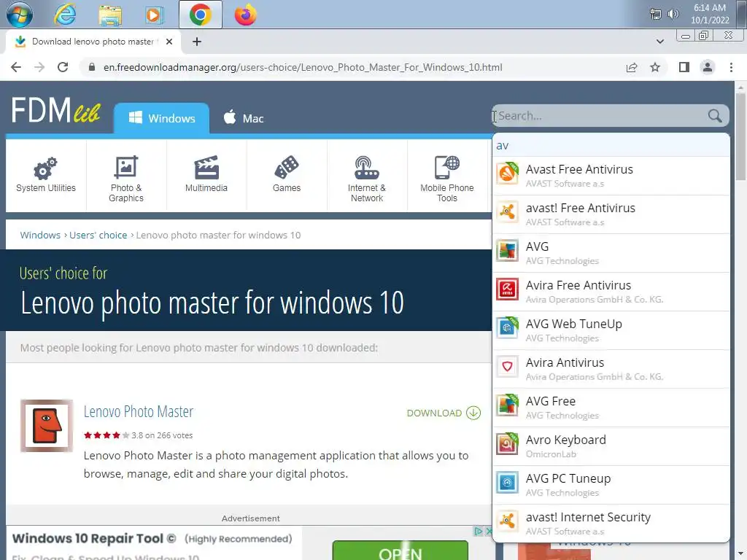Select AVG Free suggestion
This screenshot has height=560, width=747.
[x=611, y=407]
